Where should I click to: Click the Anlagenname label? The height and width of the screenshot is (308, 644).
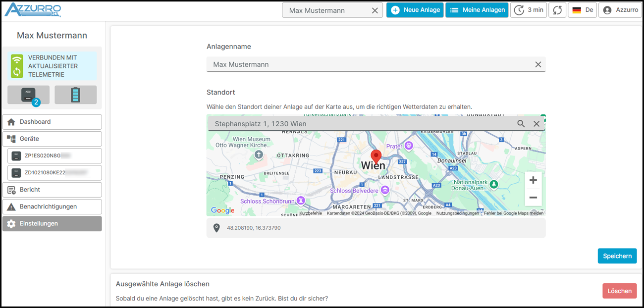(229, 47)
